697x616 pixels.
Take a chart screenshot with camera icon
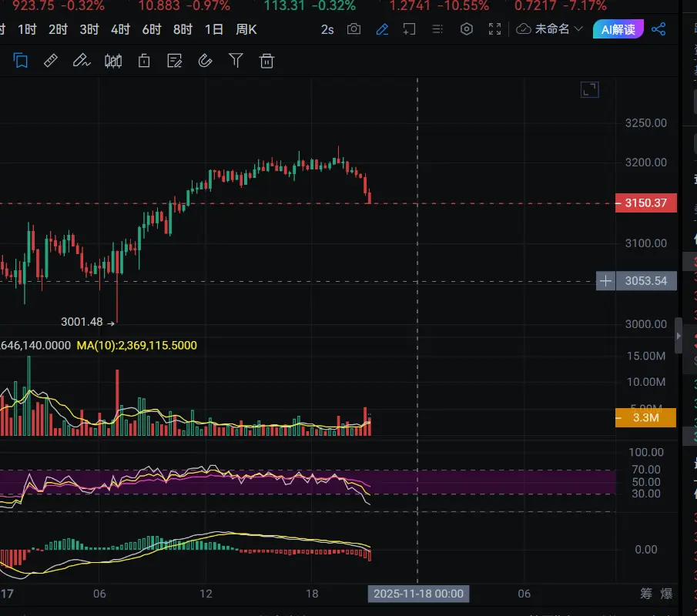[354, 29]
